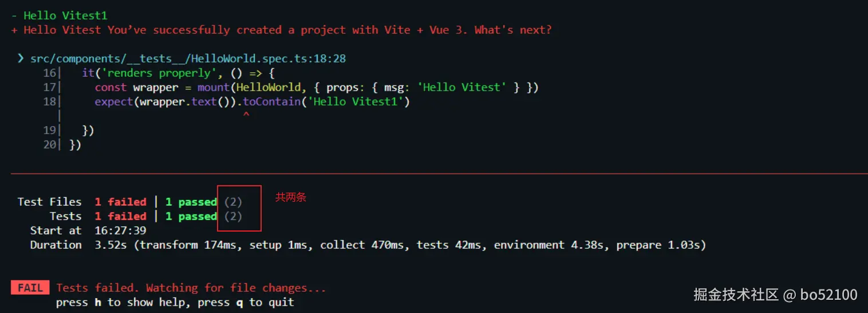The width and height of the screenshot is (868, 313).
Task: Click the red FAIL badge
Action: (x=30, y=288)
